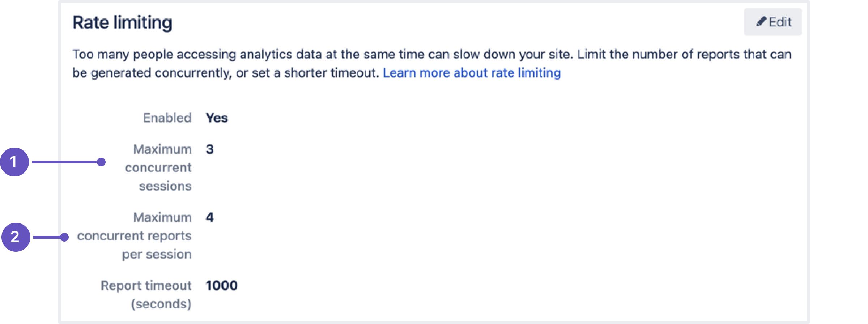Click the Rate limiting heading

(x=122, y=22)
